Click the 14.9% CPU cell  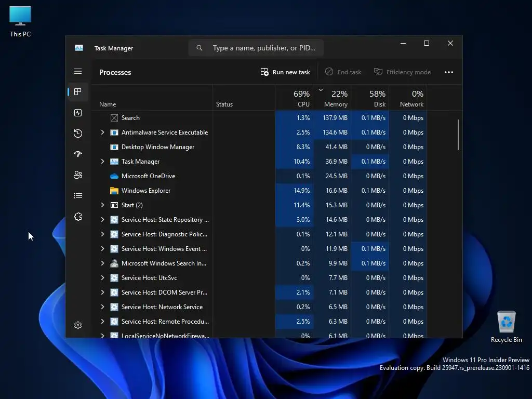(294, 191)
